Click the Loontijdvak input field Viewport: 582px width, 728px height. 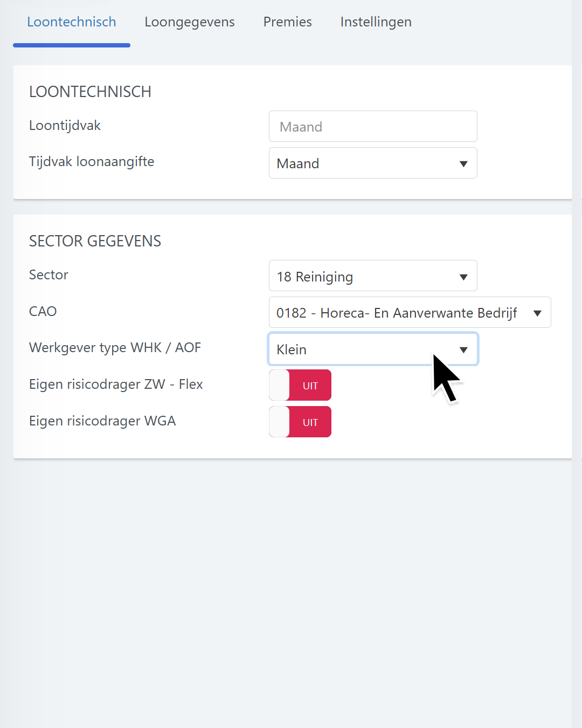pyautogui.click(x=373, y=127)
